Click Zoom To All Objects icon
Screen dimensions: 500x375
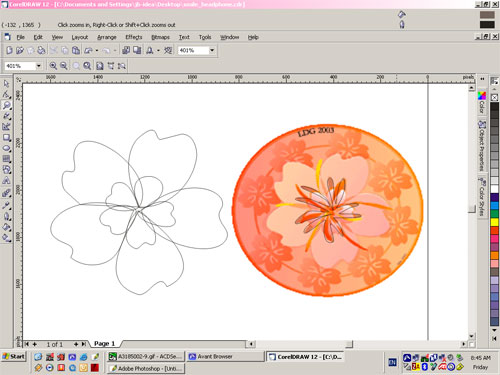click(87, 66)
